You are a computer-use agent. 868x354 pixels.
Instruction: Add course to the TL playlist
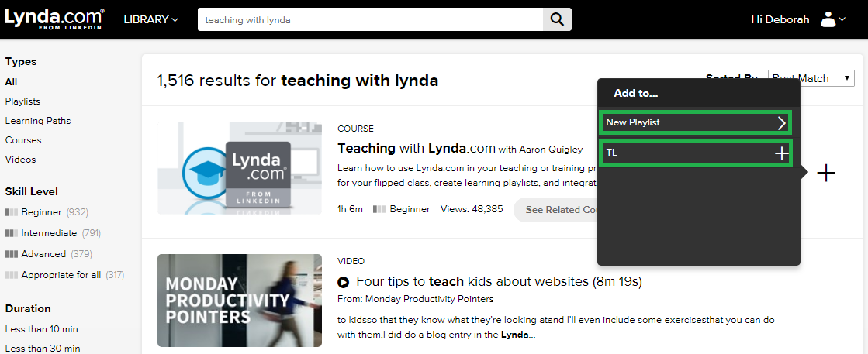[696, 153]
